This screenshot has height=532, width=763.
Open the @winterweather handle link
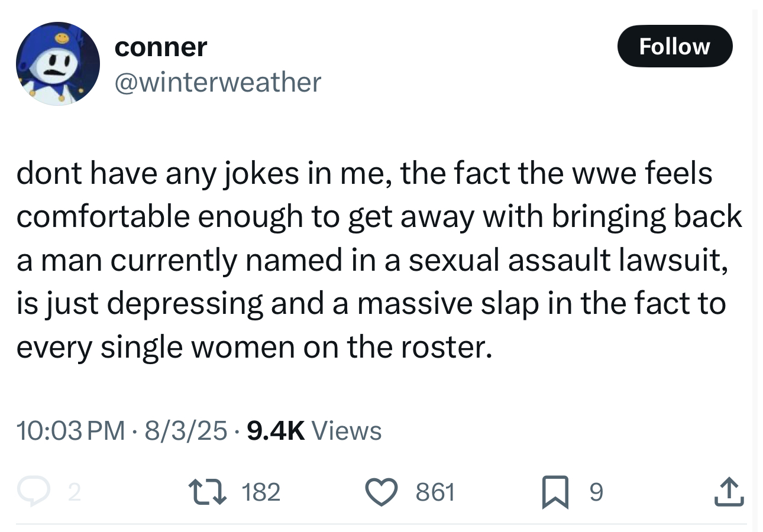coord(217,82)
